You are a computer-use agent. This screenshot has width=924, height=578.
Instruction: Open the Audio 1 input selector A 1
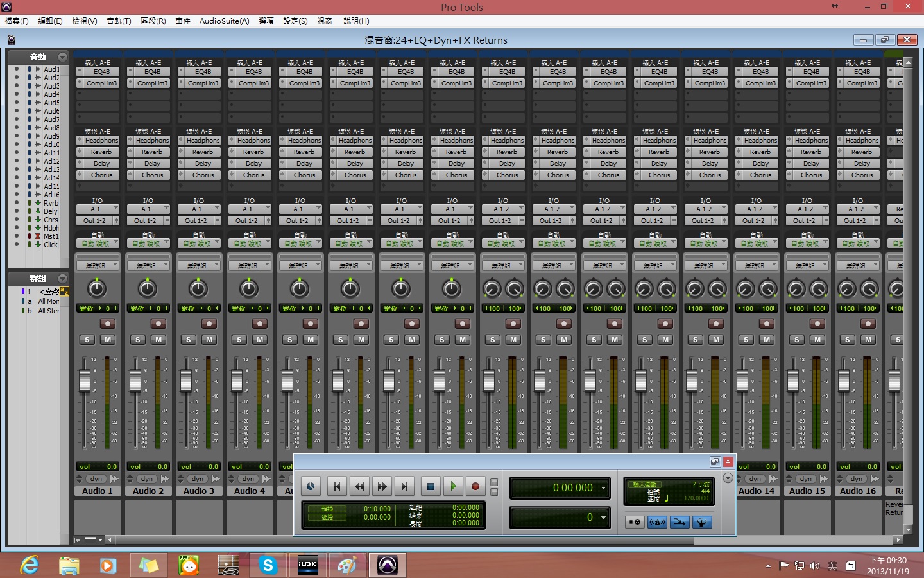[98, 209]
